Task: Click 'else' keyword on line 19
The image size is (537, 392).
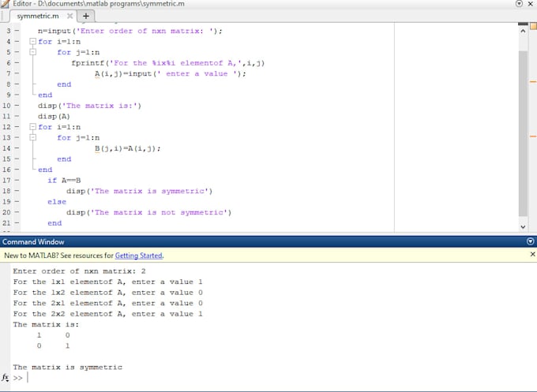Action: click(x=57, y=202)
